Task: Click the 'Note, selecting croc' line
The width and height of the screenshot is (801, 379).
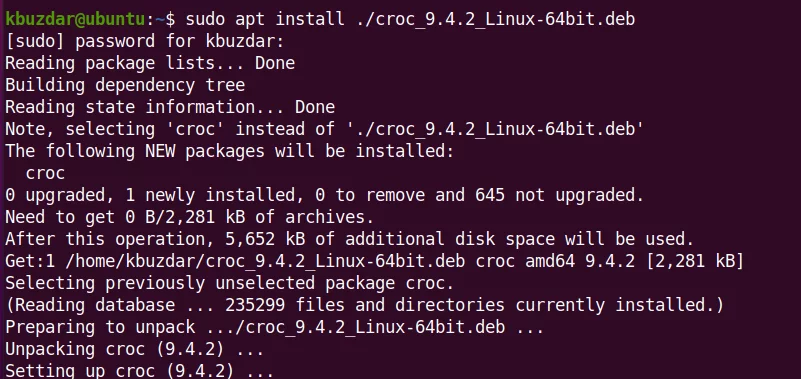Action: (324, 129)
